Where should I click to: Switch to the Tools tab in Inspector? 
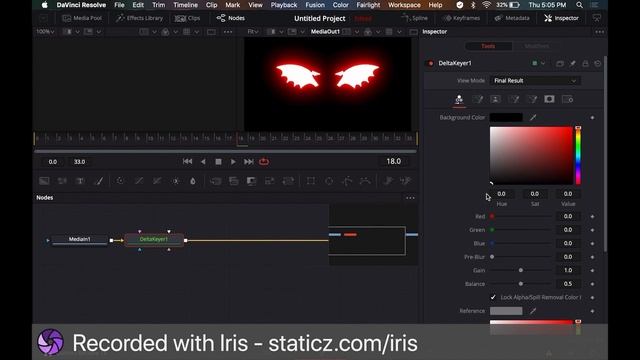click(488, 46)
